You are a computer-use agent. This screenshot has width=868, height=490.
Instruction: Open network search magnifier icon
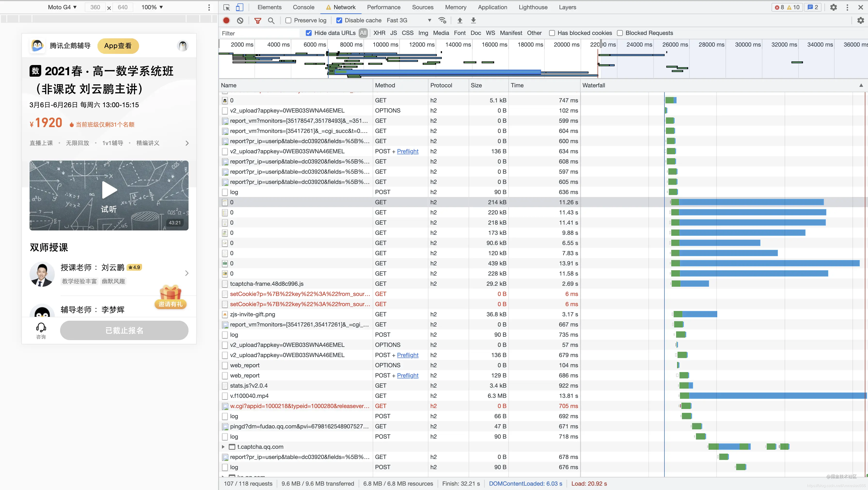[271, 21]
